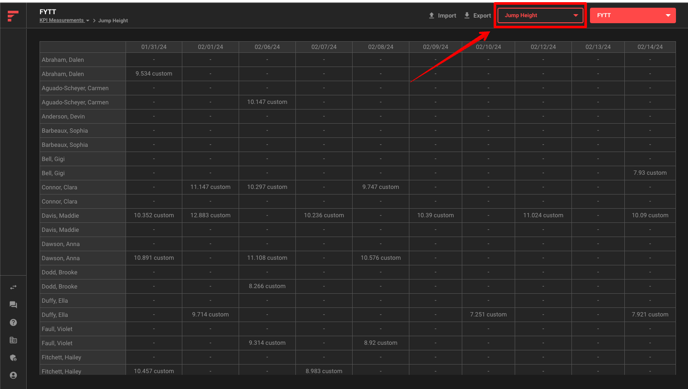Select the 02/12/24 column header

tap(543, 47)
